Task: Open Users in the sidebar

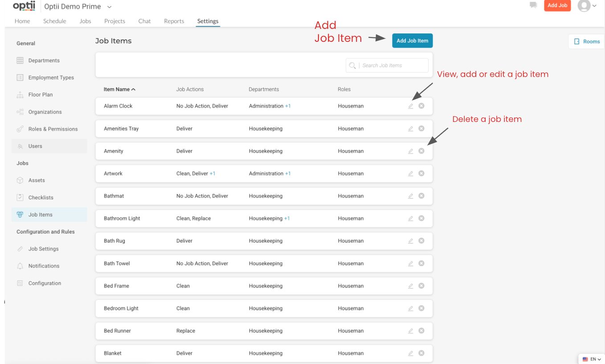Action: click(49, 146)
